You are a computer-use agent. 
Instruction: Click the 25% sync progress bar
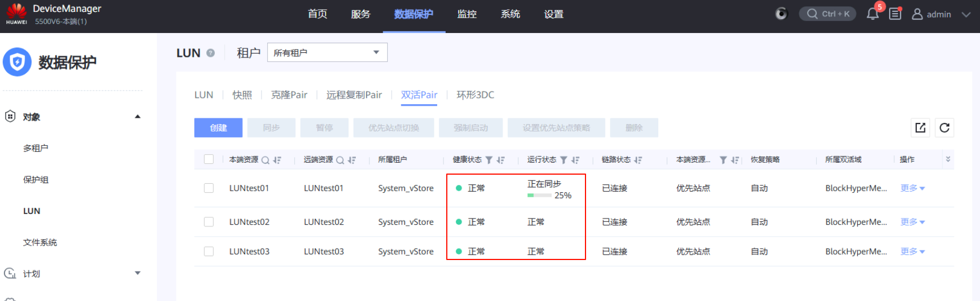pos(539,196)
